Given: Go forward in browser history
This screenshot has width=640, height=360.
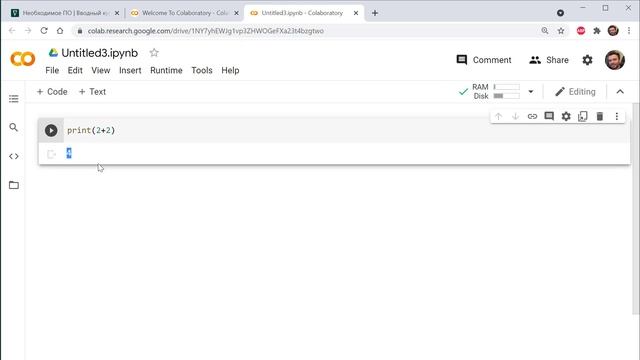Looking at the screenshot, I should click(28, 31).
